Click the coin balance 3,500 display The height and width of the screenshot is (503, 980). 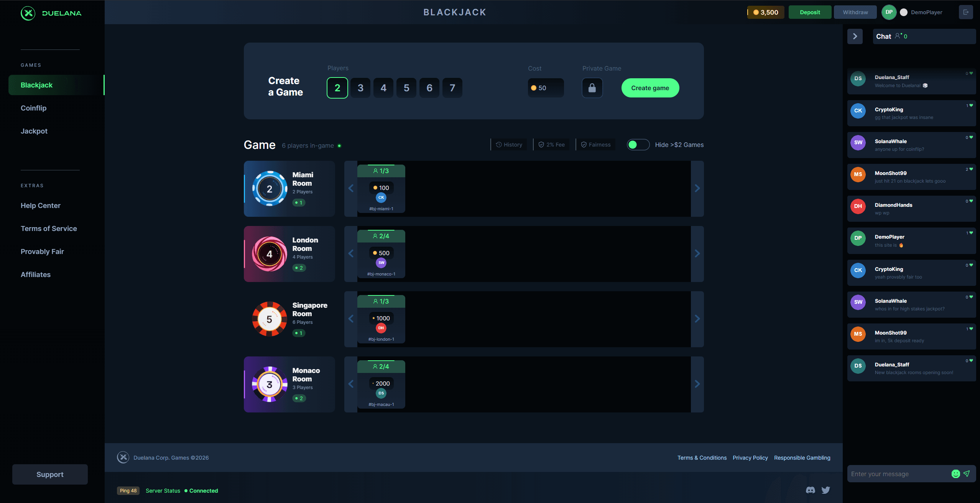765,12
